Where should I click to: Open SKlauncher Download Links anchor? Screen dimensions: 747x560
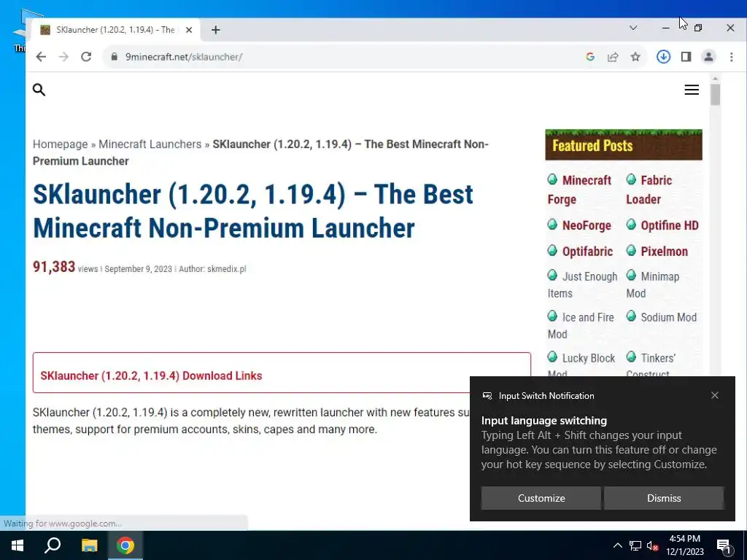[151, 376]
